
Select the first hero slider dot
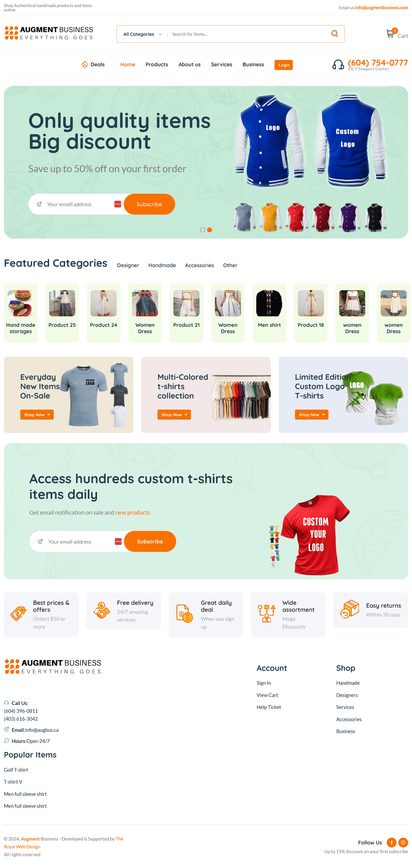click(x=203, y=230)
